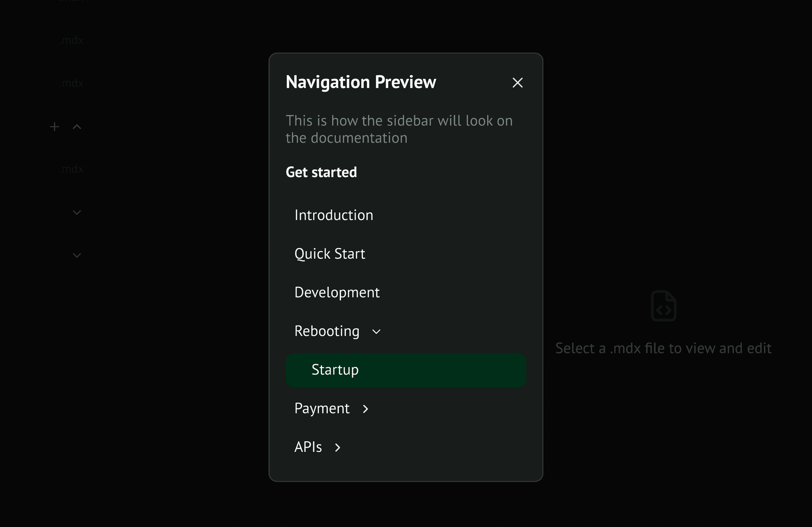Screen dimensions: 812x527
Task: Open the Introduction sidebar page
Action: 333,215
